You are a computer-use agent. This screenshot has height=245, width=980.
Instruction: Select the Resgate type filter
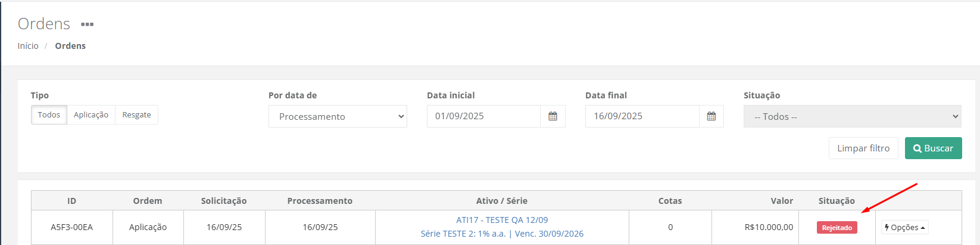136,115
